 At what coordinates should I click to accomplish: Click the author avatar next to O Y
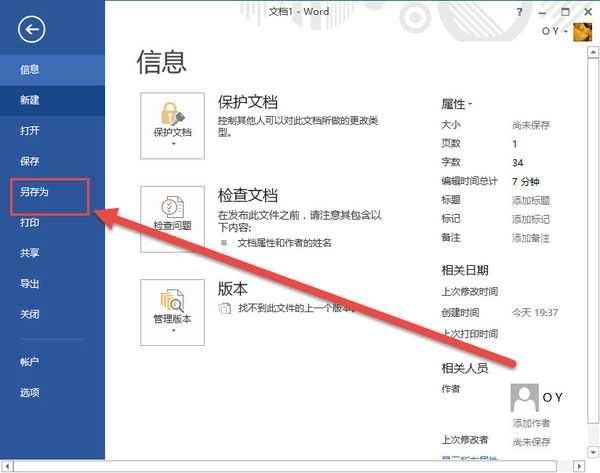pyautogui.click(x=525, y=398)
